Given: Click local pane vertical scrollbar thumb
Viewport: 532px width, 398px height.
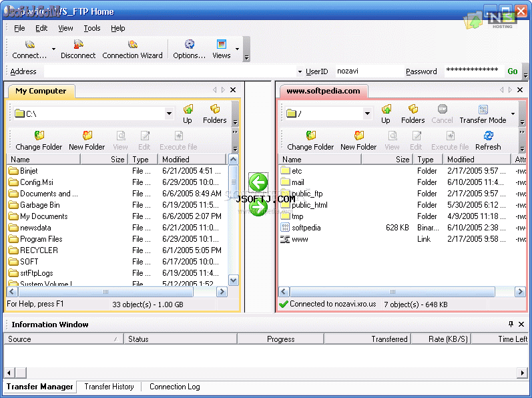Looking at the screenshot, I should click(234, 182).
